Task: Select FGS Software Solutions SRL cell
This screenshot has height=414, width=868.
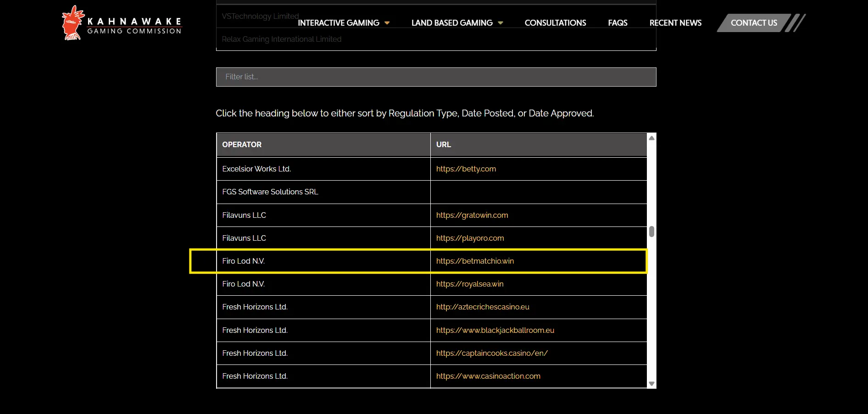Action: 323,192
